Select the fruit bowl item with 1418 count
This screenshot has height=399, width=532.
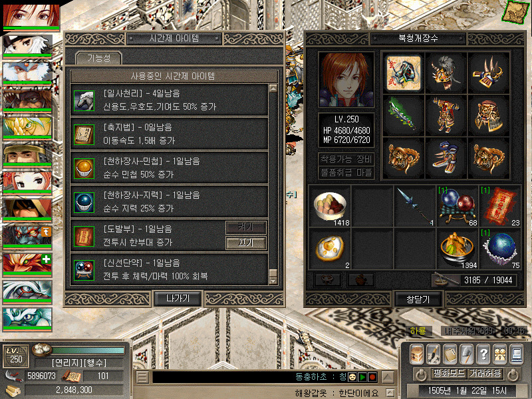[x=330, y=206]
